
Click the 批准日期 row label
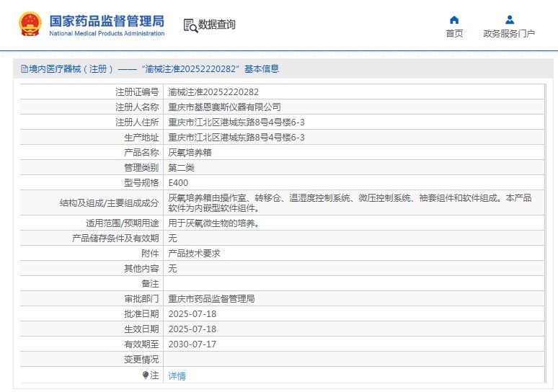(141, 314)
